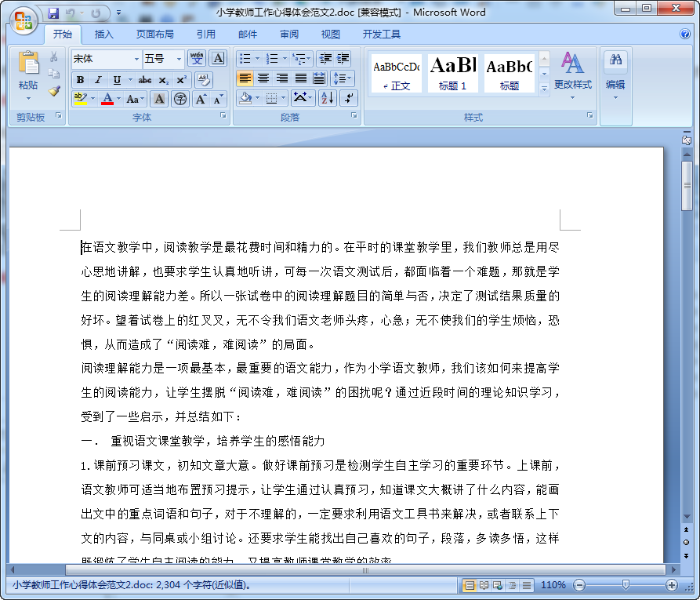This screenshot has height=600, width=700.
Task: Click the Paste clipboard icon
Action: [28, 63]
